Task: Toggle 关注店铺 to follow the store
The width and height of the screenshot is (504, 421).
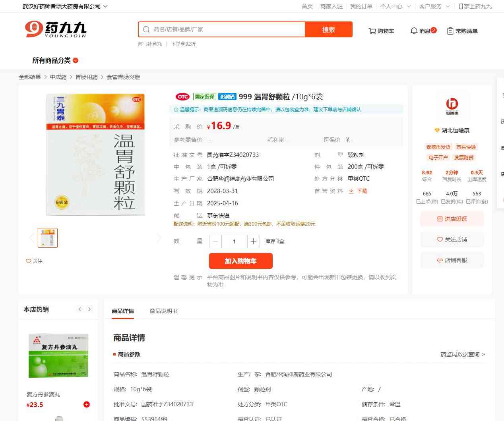Action: [x=452, y=239]
